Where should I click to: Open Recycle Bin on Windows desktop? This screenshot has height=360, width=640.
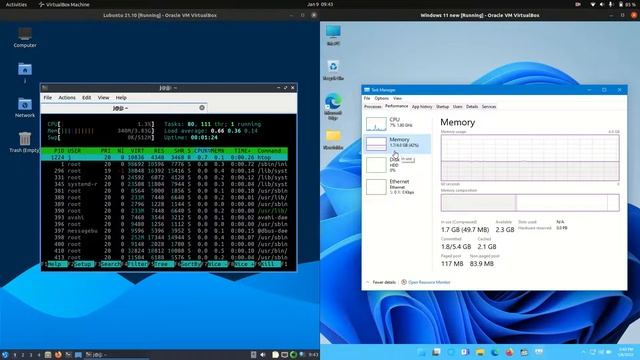click(x=333, y=70)
